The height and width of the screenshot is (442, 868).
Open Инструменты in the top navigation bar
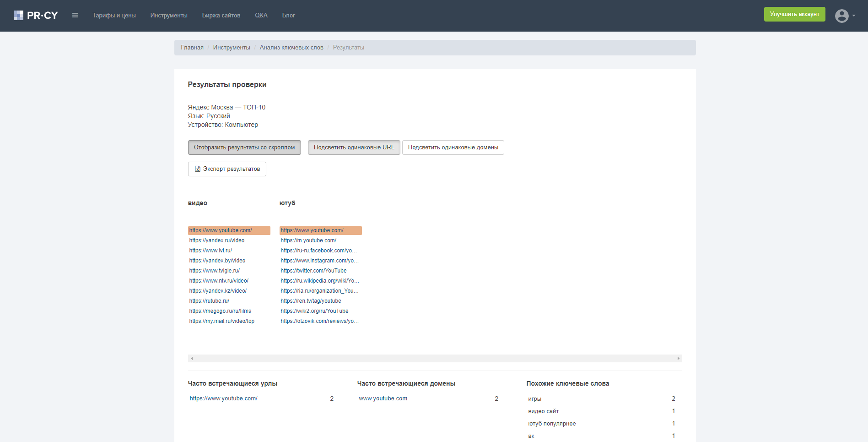point(169,16)
